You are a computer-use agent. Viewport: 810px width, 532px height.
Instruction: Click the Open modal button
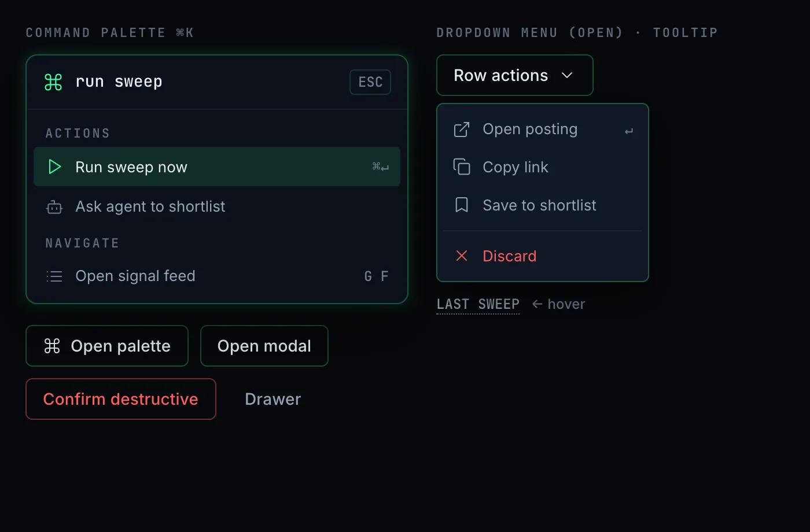click(x=264, y=346)
